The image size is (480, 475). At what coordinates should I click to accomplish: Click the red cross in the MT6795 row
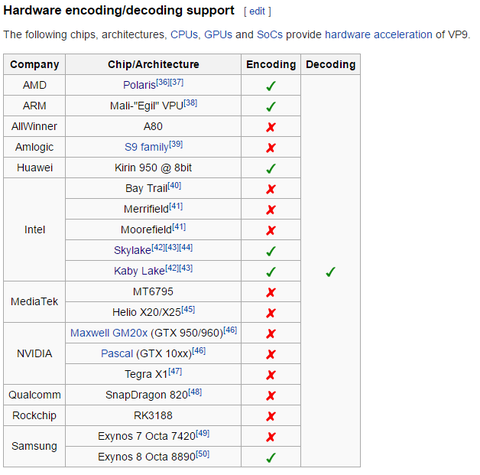pyautogui.click(x=271, y=292)
